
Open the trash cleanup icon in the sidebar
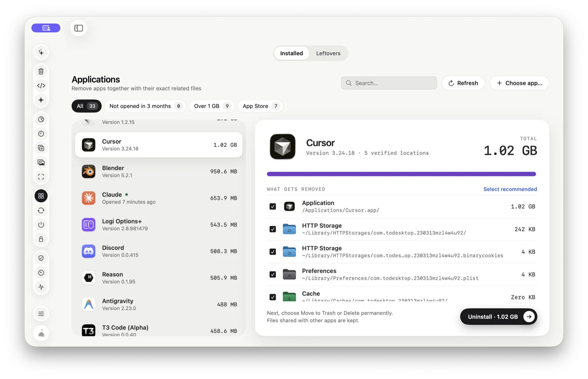click(x=41, y=71)
